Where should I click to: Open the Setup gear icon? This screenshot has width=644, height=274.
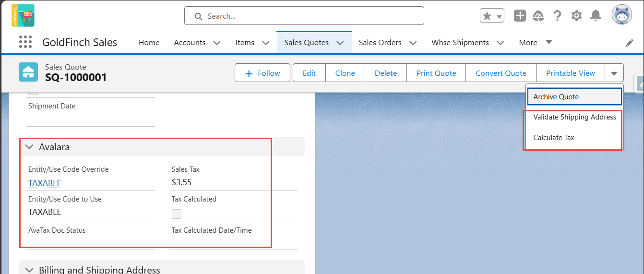click(x=576, y=16)
